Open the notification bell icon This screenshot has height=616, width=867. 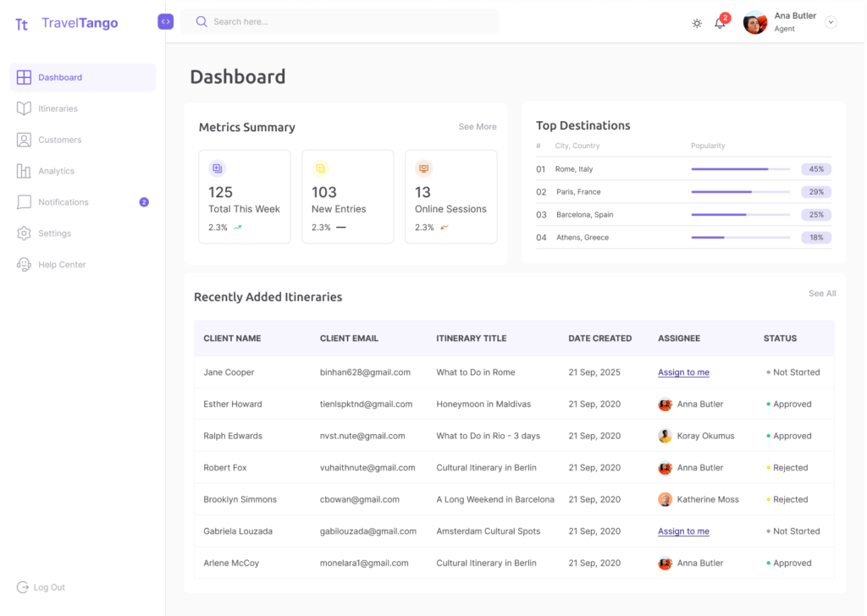point(720,24)
